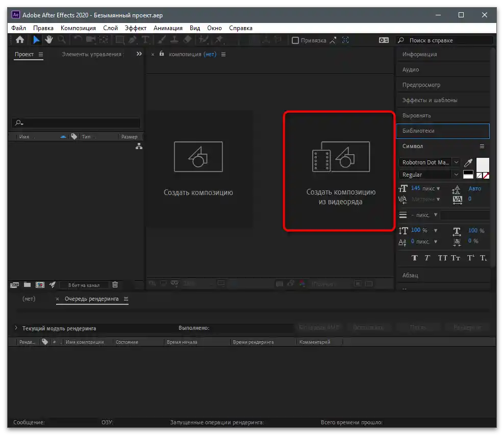Click the font size icon in Character panel

pos(403,188)
